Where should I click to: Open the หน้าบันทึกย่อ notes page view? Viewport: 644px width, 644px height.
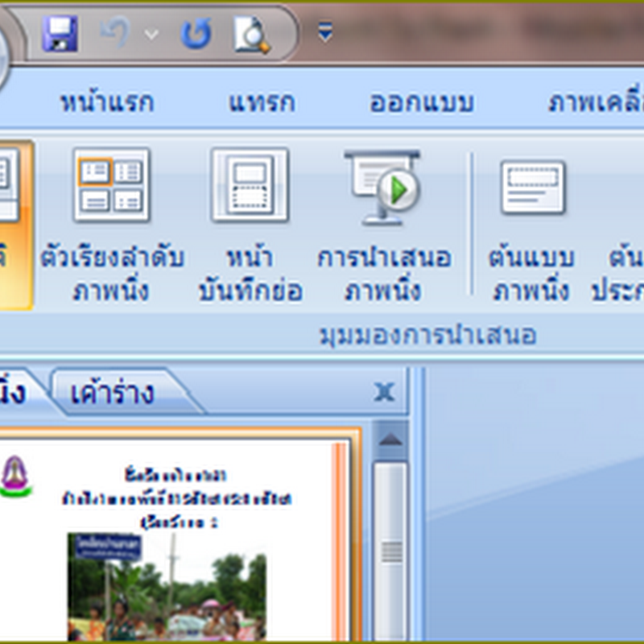tap(250, 225)
